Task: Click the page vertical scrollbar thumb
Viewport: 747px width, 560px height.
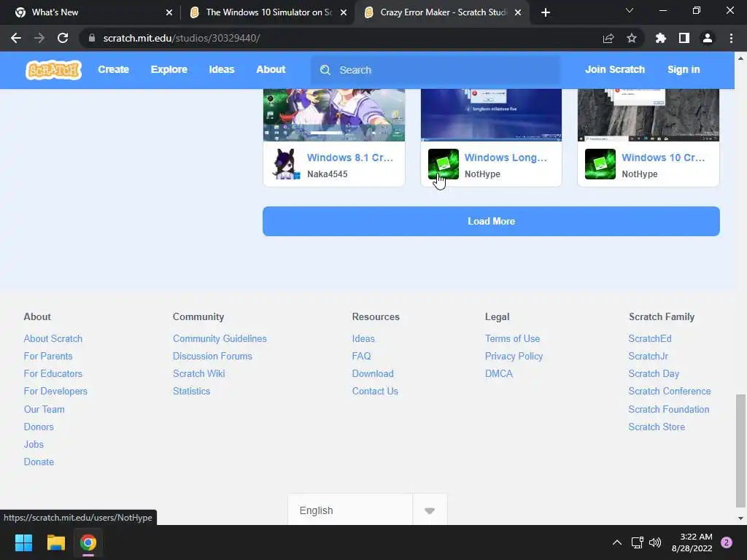Action: [740, 451]
